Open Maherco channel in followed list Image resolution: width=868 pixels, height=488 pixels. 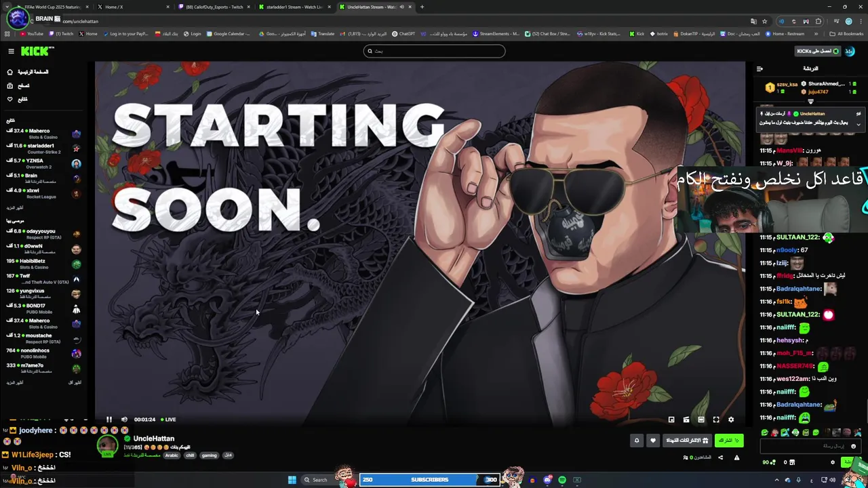[x=43, y=134]
